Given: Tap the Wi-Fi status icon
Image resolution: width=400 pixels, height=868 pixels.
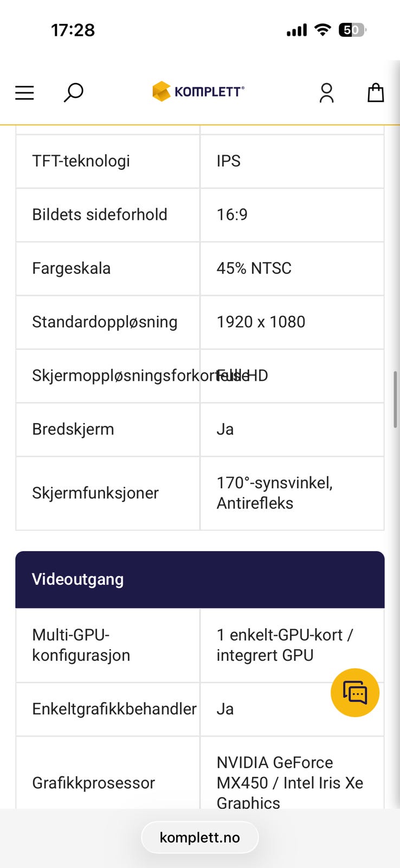Looking at the screenshot, I should pyautogui.click(x=322, y=30).
